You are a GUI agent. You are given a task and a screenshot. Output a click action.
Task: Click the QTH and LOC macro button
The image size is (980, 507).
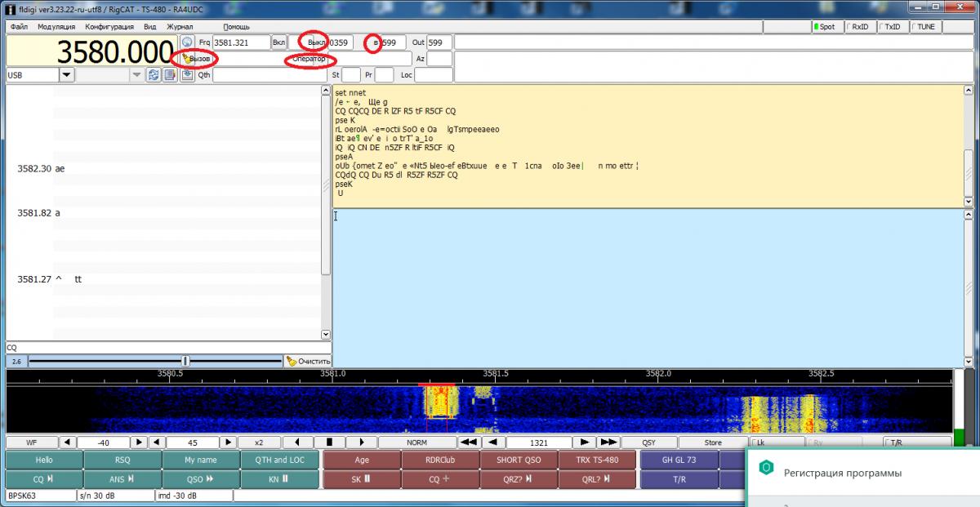point(279,460)
